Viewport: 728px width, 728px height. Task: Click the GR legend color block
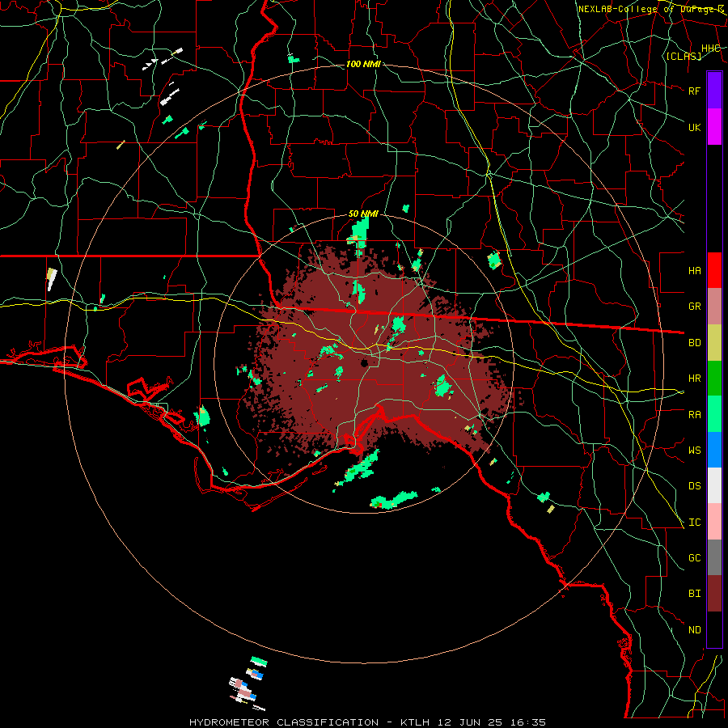pyautogui.click(x=714, y=307)
